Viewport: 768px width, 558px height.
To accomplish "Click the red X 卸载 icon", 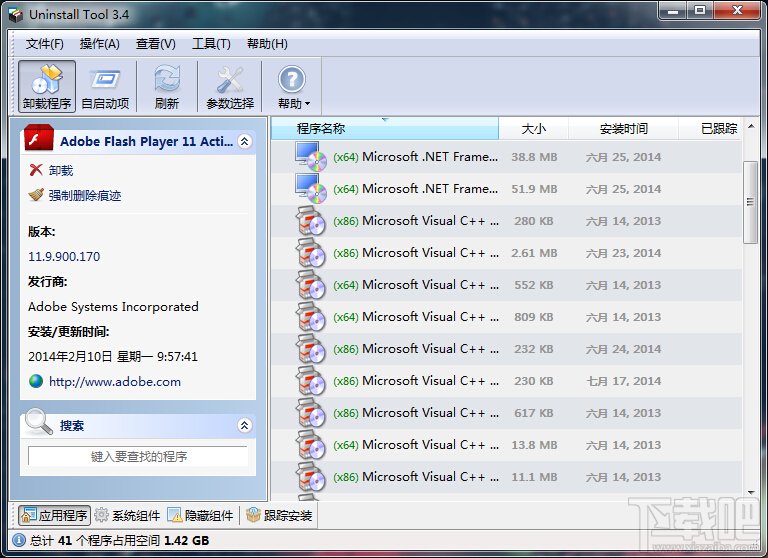I will [36, 170].
